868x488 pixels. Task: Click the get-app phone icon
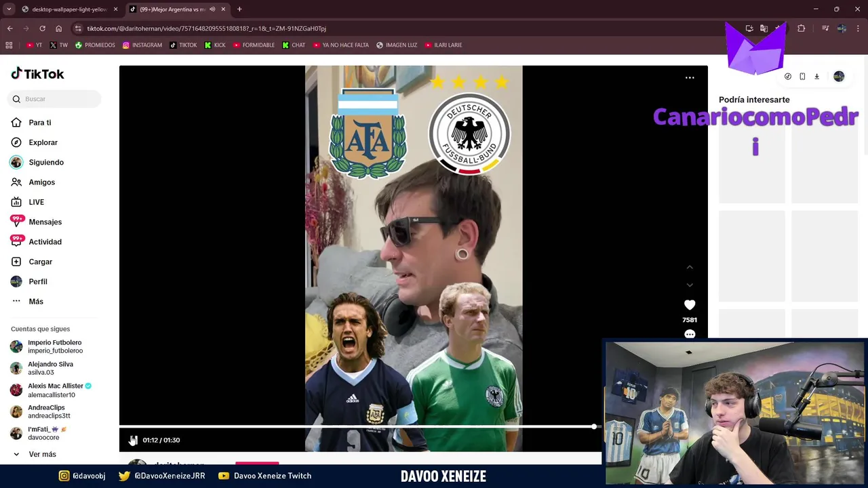click(x=802, y=77)
